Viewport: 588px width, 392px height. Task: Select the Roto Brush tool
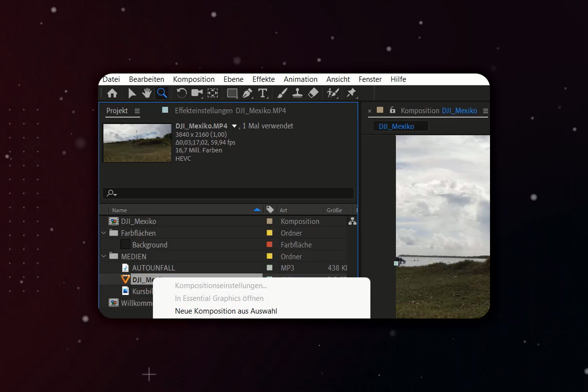tap(333, 93)
